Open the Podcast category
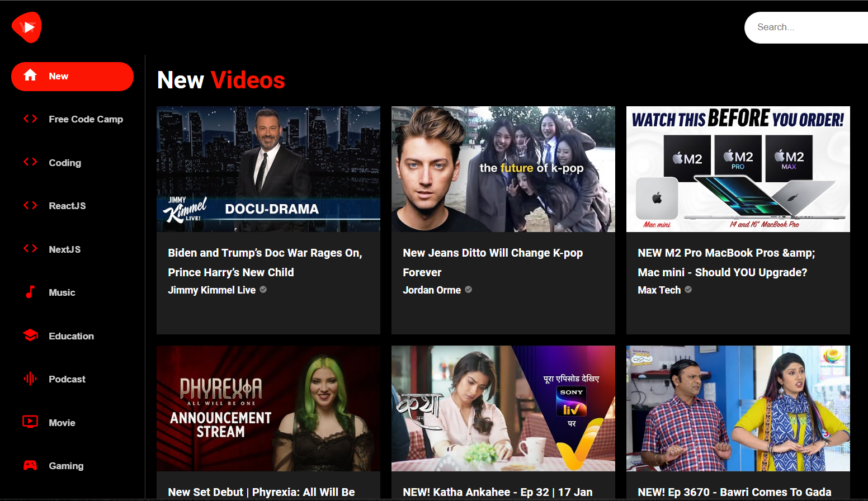Screen dimensions: 868x501 coord(72,379)
